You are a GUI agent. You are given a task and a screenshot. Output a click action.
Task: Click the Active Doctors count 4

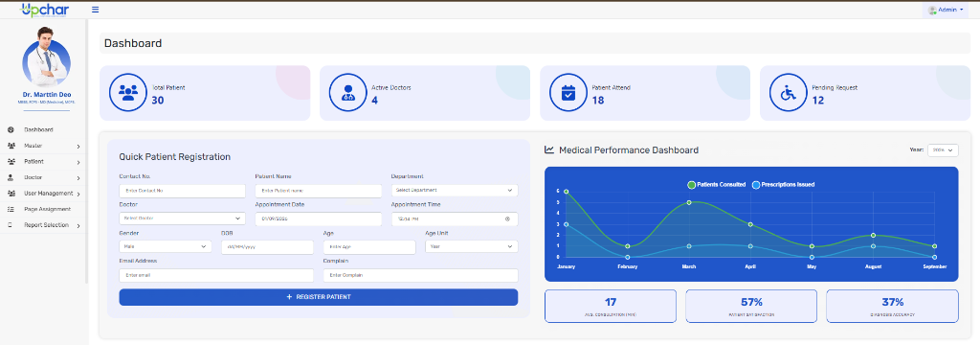[374, 100]
